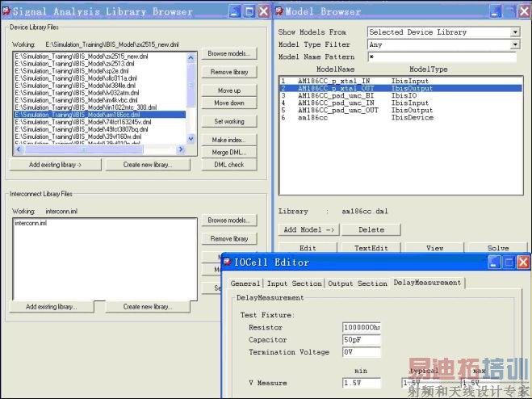Expand Model Type Filter dropdown
Image resolution: width=532 pixels, height=399 pixels.
coord(515,44)
